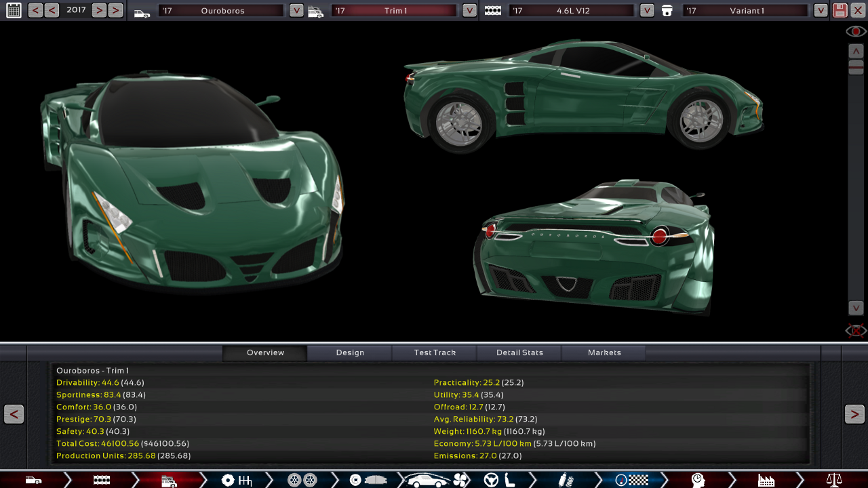The width and height of the screenshot is (868, 488).
Task: Click the red floppy disk save icon
Action: click(840, 10)
